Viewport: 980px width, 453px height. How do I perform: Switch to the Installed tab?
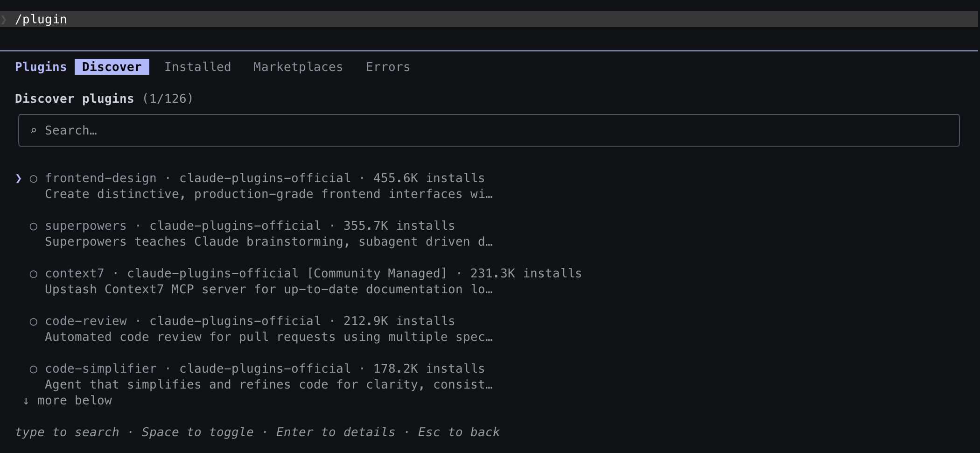(198, 67)
